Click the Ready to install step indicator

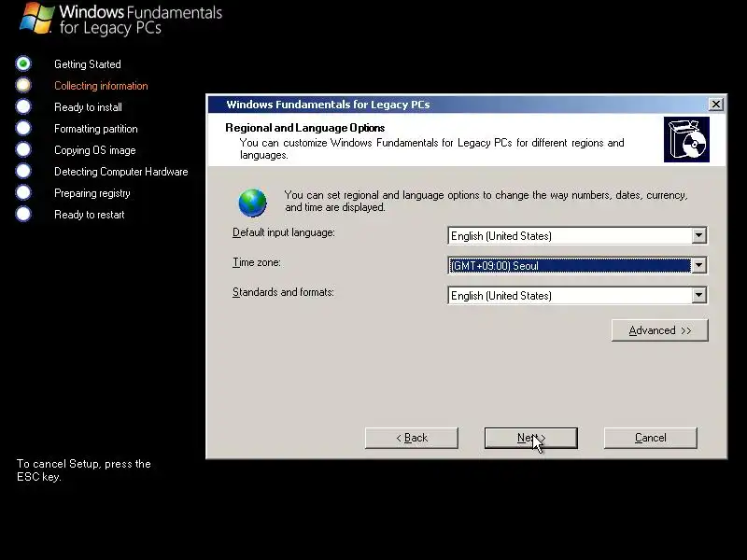23,106
